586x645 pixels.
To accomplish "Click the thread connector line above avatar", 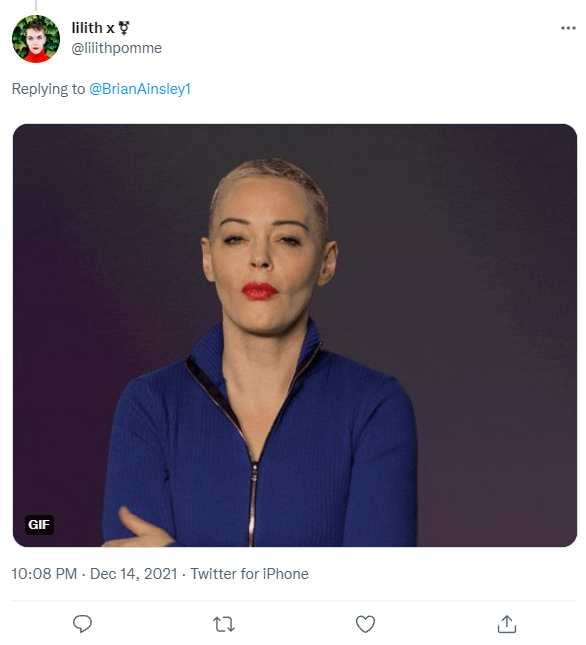I will point(36,5).
